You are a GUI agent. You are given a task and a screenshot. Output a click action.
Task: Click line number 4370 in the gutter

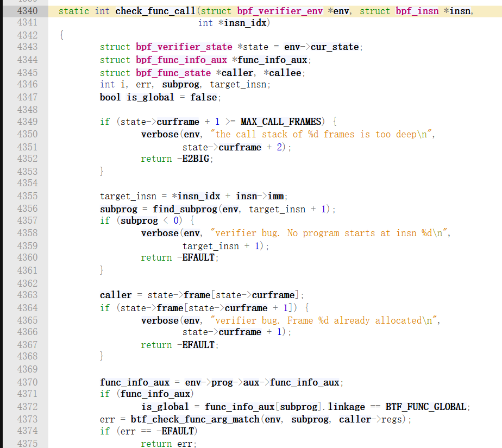point(28,382)
